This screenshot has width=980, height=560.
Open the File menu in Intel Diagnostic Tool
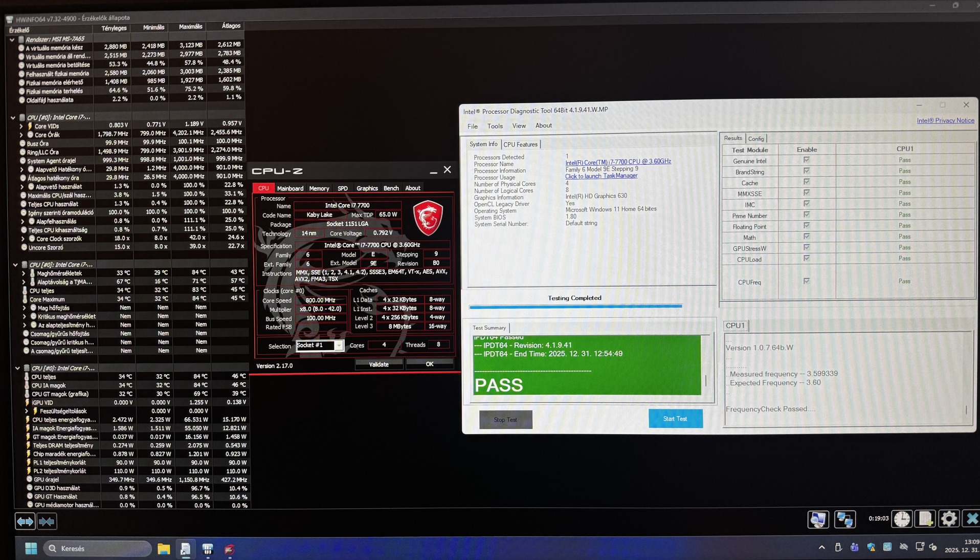(473, 126)
